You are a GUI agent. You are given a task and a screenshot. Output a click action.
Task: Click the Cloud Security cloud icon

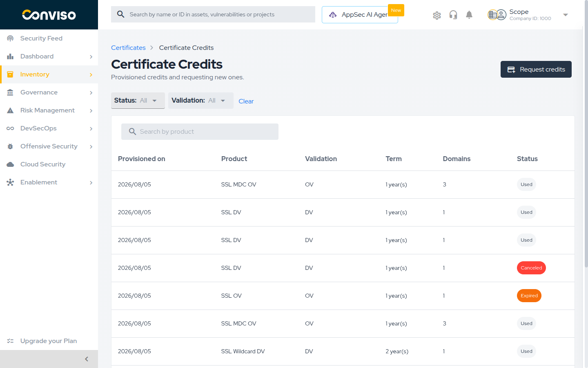(x=10, y=164)
